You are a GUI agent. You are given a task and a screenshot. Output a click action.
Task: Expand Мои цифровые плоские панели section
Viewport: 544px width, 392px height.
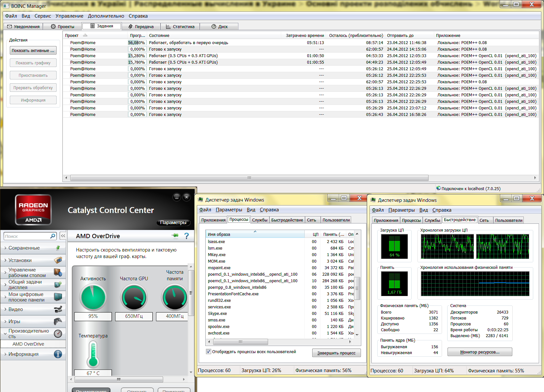point(6,297)
